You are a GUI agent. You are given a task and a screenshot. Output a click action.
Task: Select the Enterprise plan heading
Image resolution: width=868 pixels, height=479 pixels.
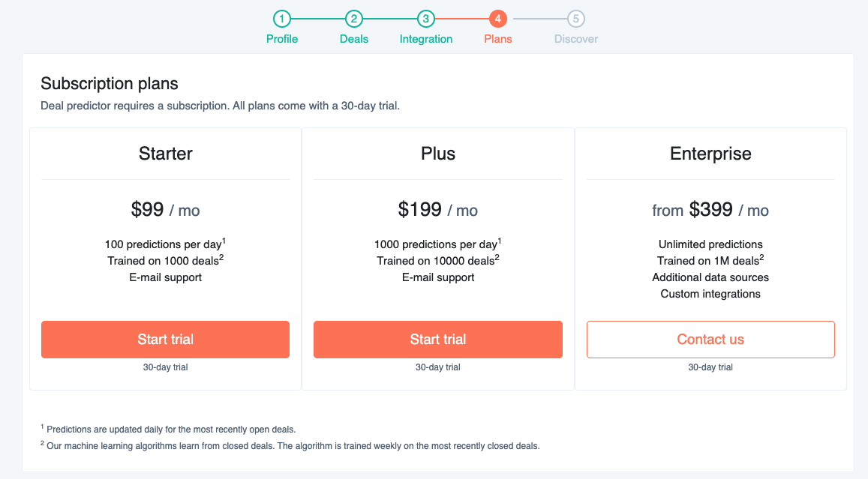coord(710,154)
